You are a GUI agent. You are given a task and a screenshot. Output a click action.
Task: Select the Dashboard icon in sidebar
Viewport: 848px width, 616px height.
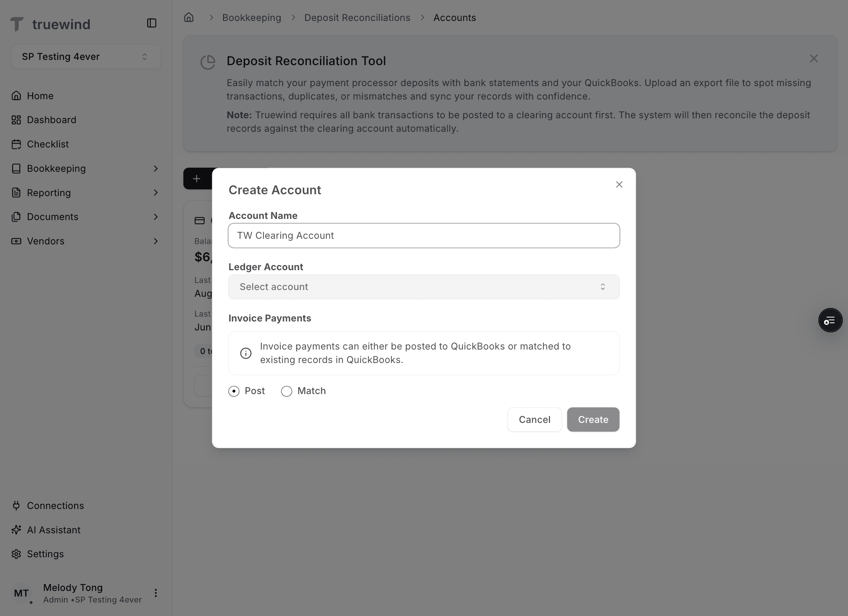(16, 120)
